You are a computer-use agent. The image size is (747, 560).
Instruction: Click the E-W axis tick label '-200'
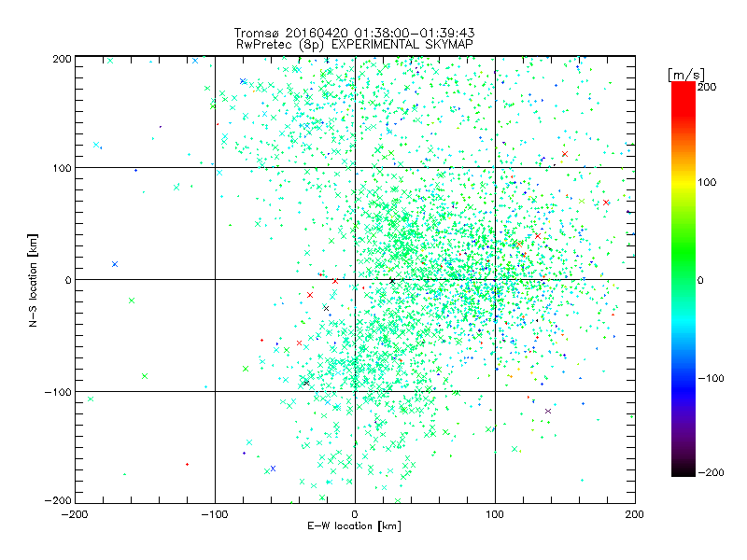tap(75, 514)
